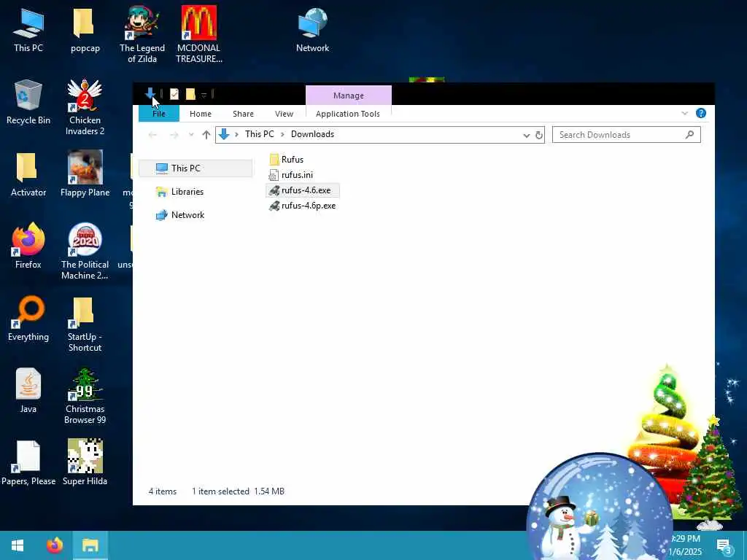Launch Papers, Please shortcut

[x=28, y=463]
